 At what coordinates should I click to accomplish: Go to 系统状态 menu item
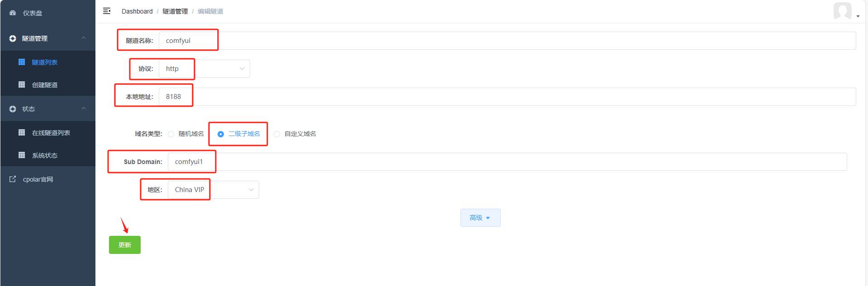[x=47, y=155]
